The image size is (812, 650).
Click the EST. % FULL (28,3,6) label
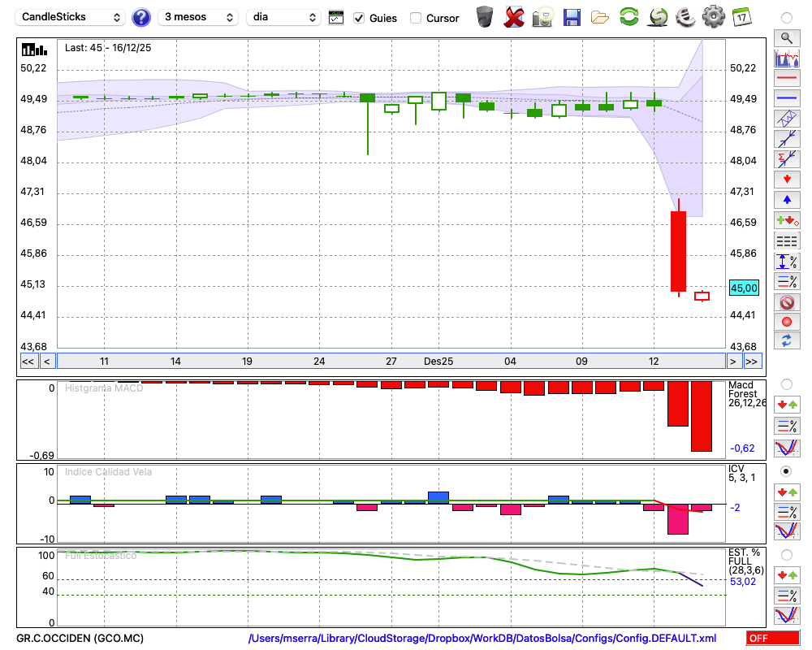[x=746, y=561]
